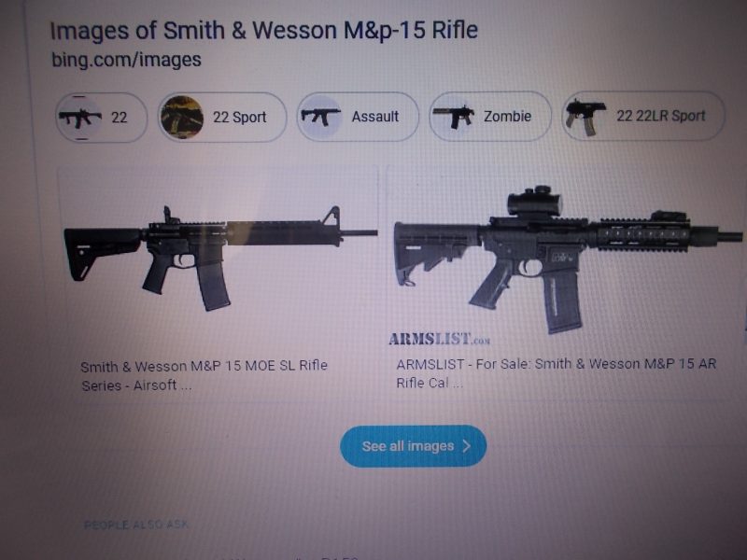747x560 pixels.
Task: Choose the Assault filter chip
Action: tap(359, 116)
